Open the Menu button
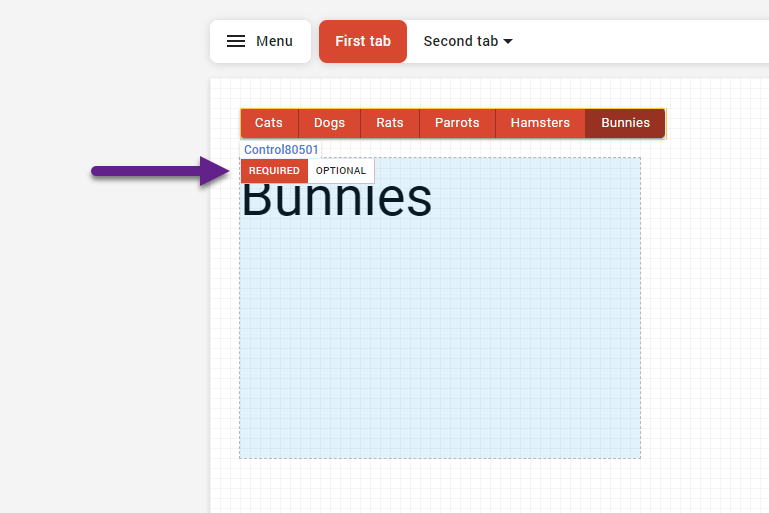 (x=273, y=41)
